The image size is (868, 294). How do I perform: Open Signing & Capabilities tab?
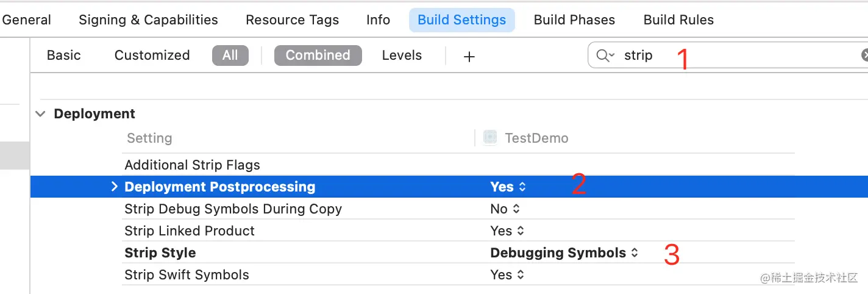(148, 20)
